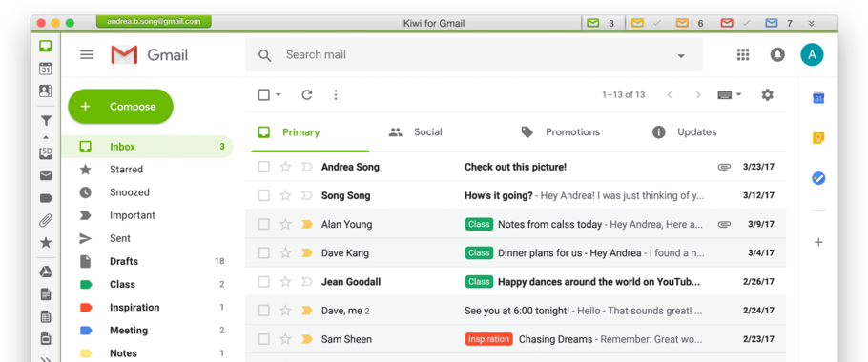Switch to the Primary tab
This screenshot has height=362, width=868.
(x=311, y=132)
